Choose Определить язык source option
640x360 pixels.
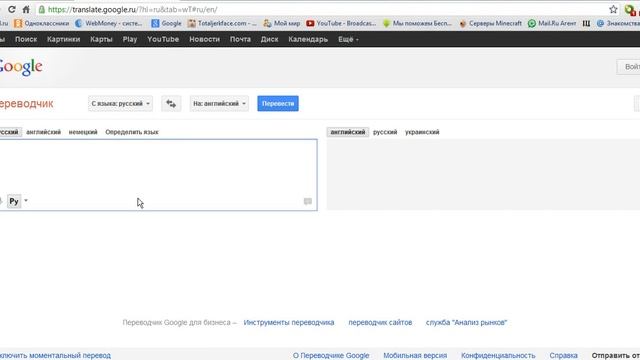point(132,132)
